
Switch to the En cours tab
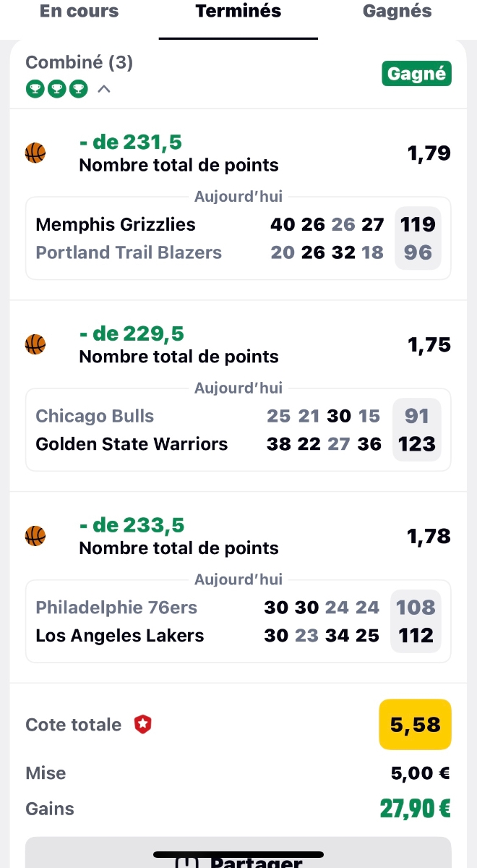point(79,12)
